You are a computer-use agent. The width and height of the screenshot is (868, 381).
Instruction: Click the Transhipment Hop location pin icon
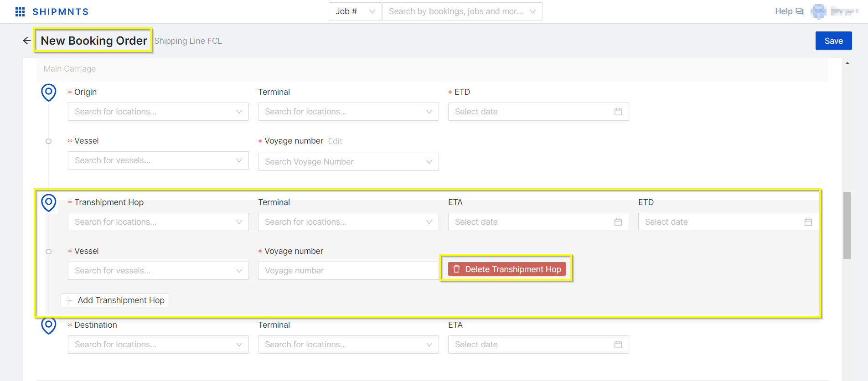tap(49, 202)
